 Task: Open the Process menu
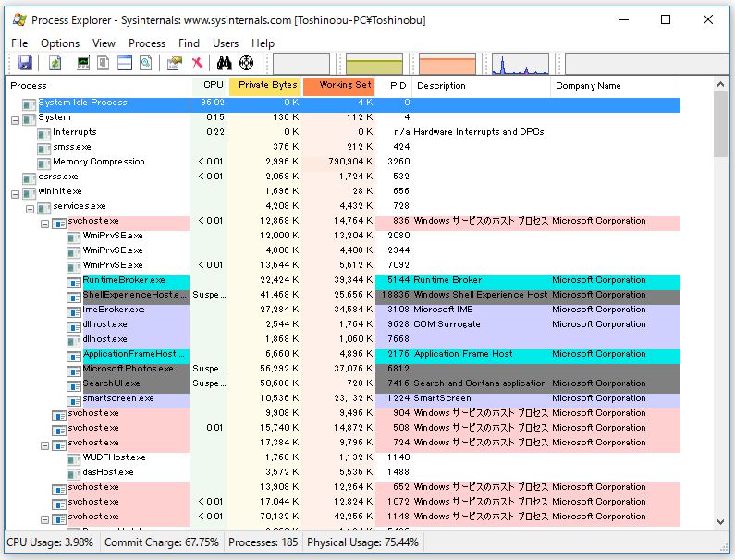coord(147,43)
